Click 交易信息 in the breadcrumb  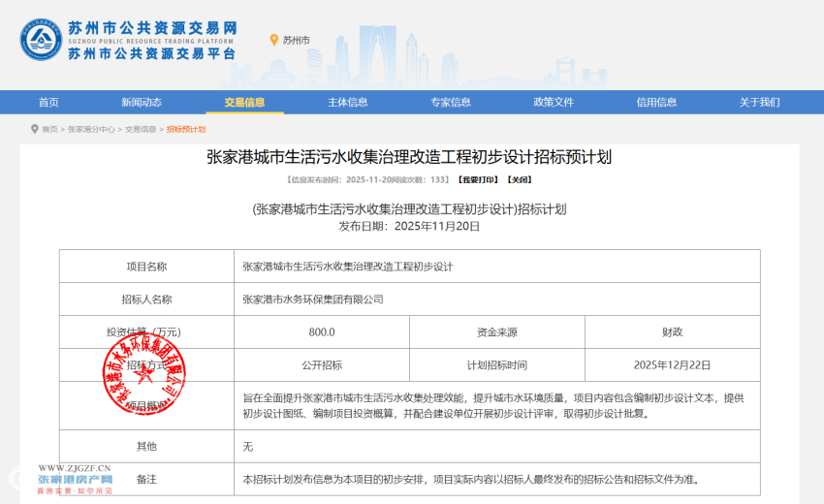(141, 129)
